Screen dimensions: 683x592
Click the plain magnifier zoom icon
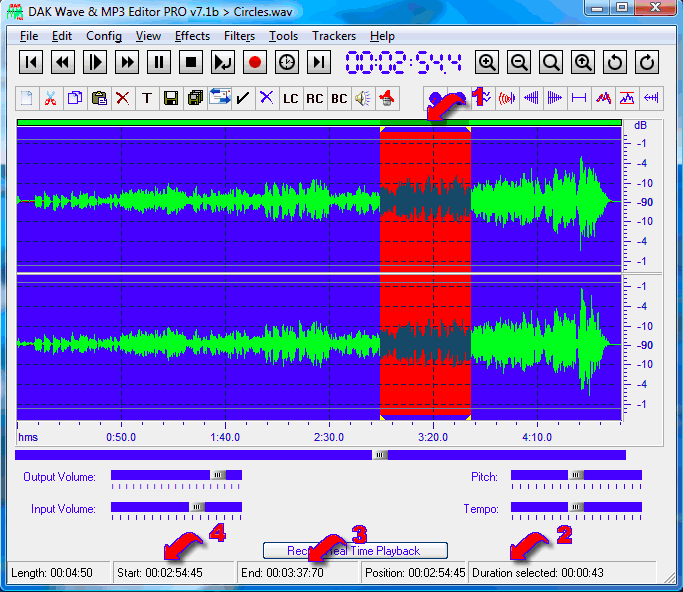point(551,62)
